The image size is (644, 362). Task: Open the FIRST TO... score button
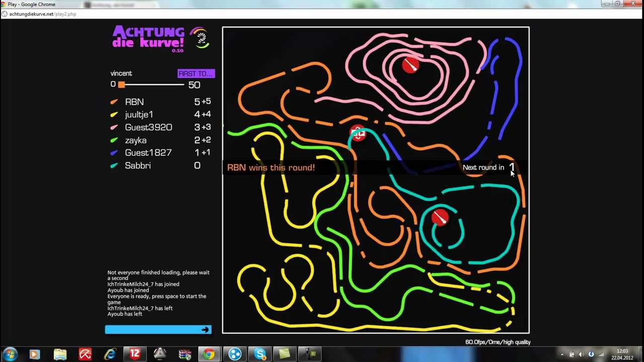point(196,73)
